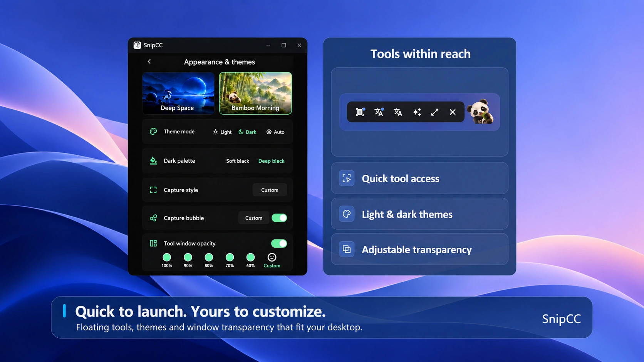The width and height of the screenshot is (644, 362).
Task: Click the 'Tools within reach' heading
Action: (421, 54)
